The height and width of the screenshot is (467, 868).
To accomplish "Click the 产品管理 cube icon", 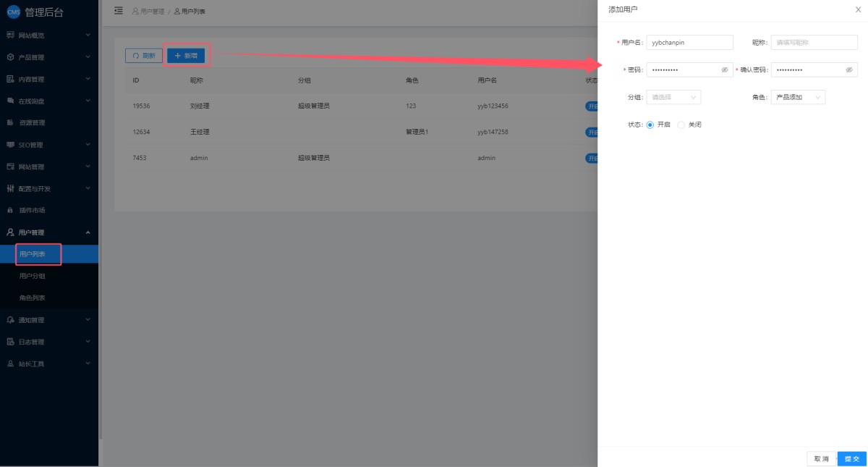I will tap(10, 57).
